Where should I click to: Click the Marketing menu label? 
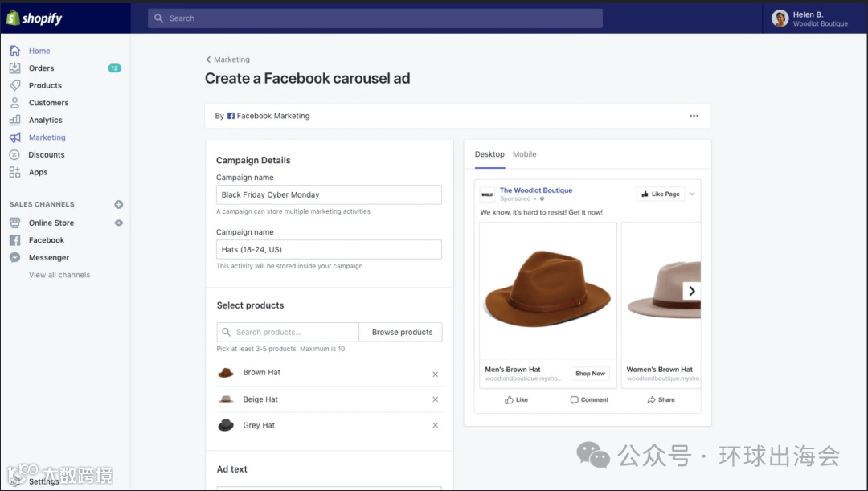(x=47, y=137)
